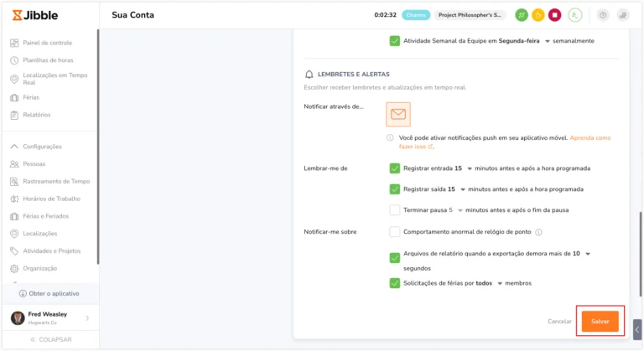Click the page vertical scrollbar
This screenshot has height=351, width=644.
pos(641,254)
